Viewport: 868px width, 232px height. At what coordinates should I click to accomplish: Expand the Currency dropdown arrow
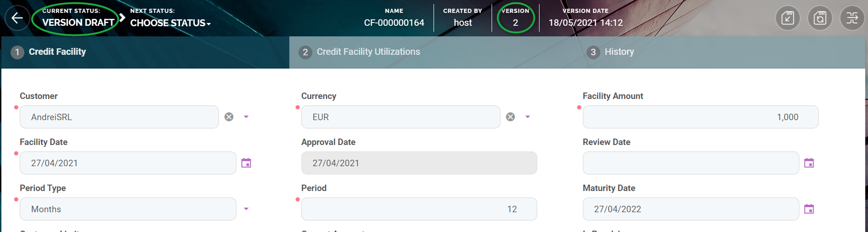[528, 117]
